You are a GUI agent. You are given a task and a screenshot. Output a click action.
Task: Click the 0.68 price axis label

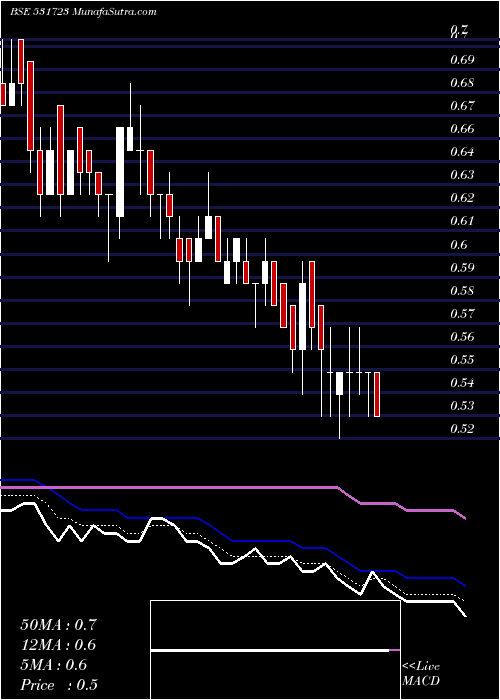coord(462,83)
